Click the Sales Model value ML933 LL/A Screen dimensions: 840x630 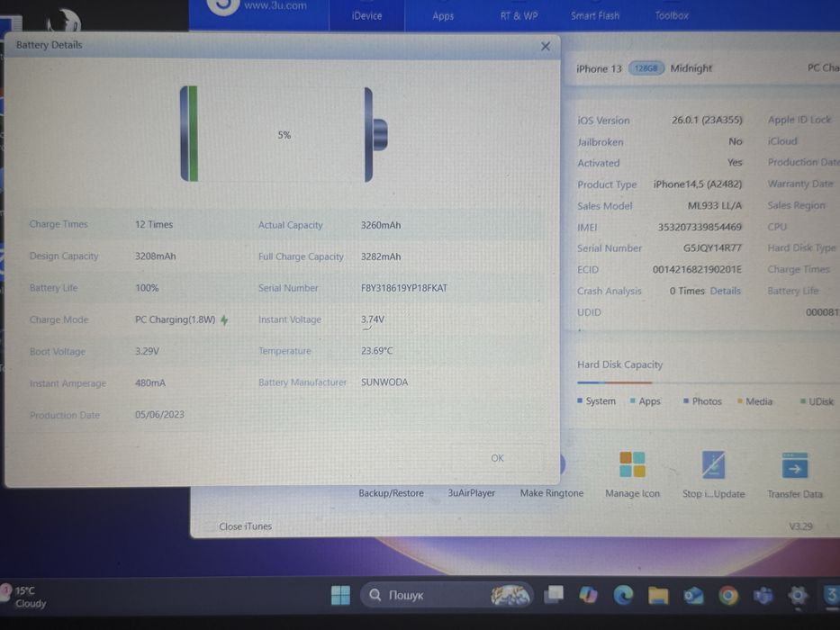click(715, 206)
